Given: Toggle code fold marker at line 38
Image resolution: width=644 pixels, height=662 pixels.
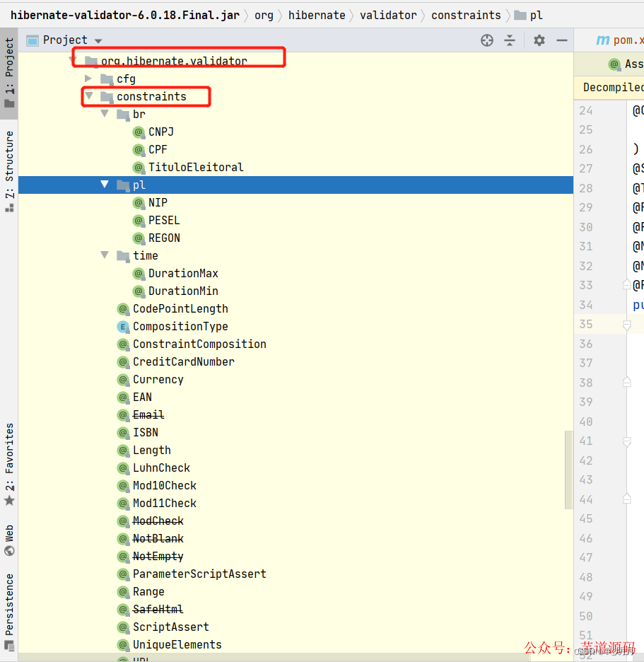Looking at the screenshot, I should point(627,382).
